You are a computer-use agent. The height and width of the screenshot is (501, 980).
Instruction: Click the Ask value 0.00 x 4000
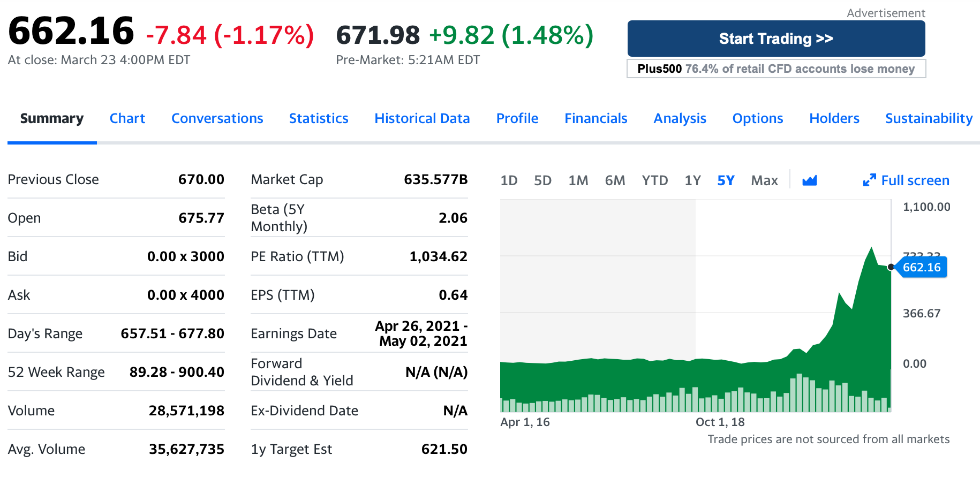(186, 295)
